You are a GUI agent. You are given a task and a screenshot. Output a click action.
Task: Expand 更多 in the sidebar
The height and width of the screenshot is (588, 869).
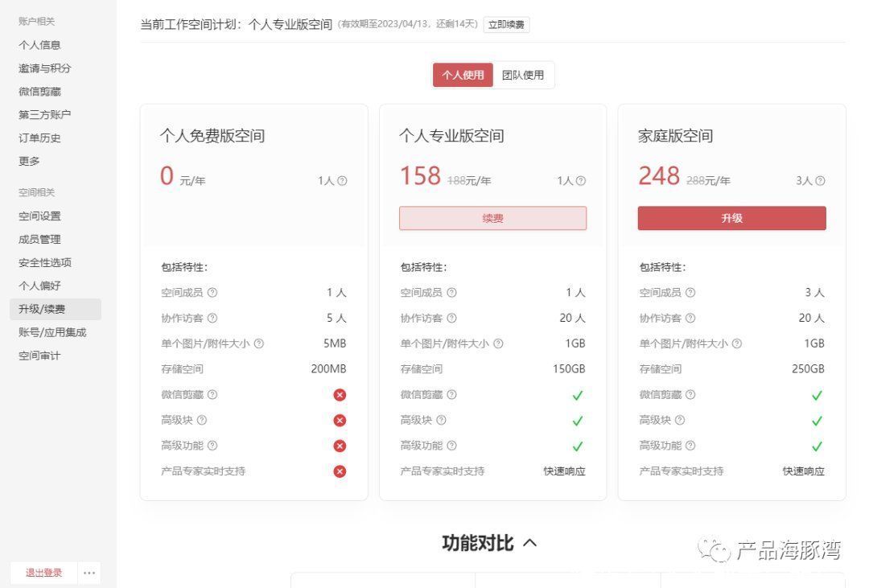(29, 161)
